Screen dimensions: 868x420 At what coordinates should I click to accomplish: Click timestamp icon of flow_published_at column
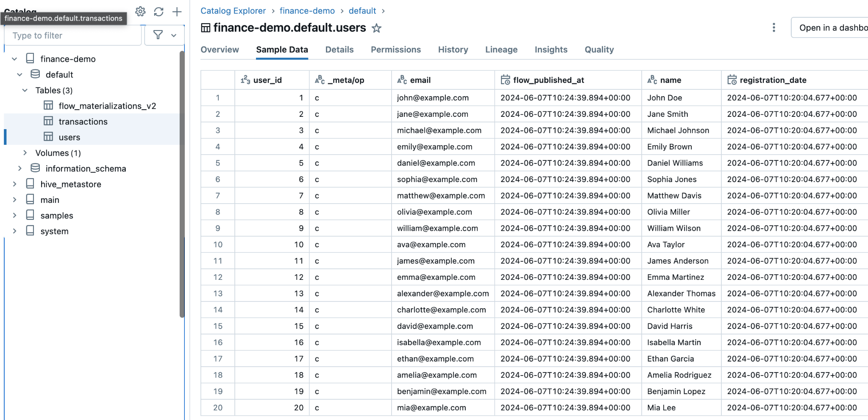[505, 80]
